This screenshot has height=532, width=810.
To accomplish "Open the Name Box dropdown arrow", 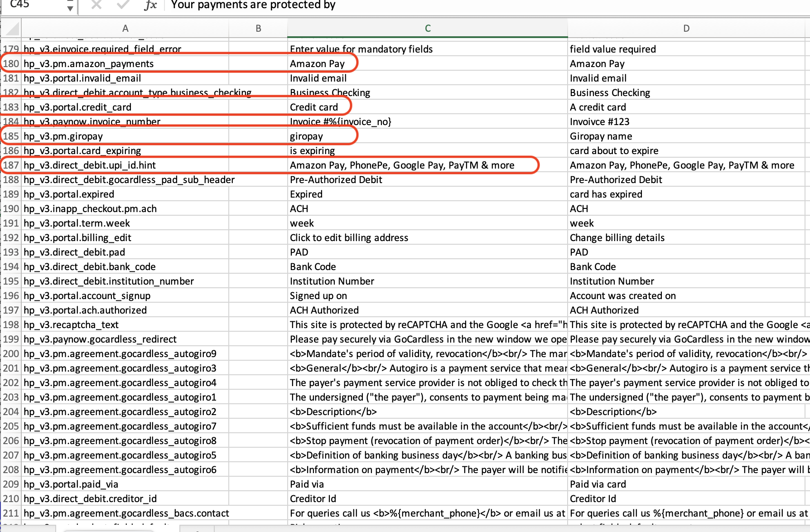I will click(x=70, y=7).
